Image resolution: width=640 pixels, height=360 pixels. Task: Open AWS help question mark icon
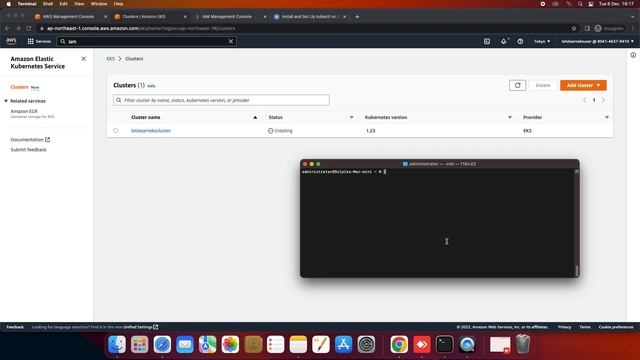point(520,41)
